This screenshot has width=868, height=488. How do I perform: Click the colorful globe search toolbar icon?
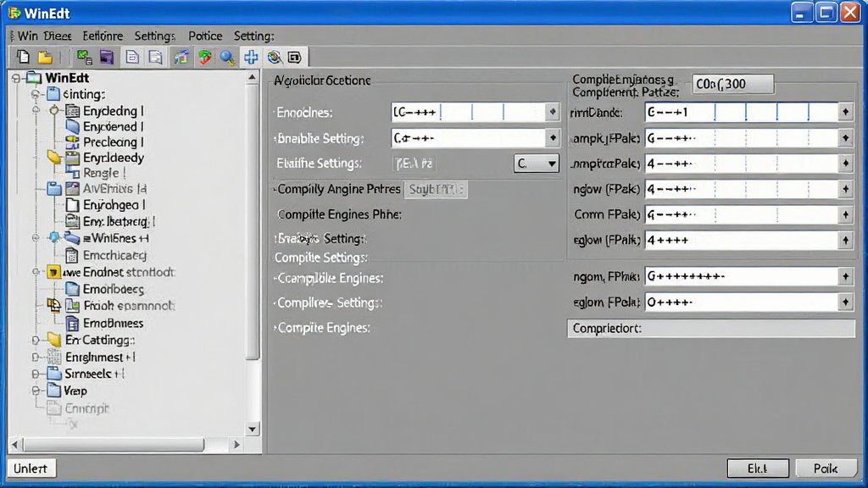[274, 57]
